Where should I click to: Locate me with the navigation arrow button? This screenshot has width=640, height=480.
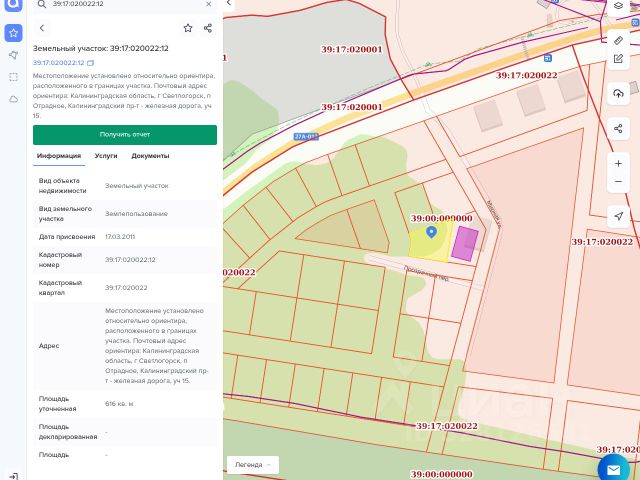pyautogui.click(x=618, y=216)
